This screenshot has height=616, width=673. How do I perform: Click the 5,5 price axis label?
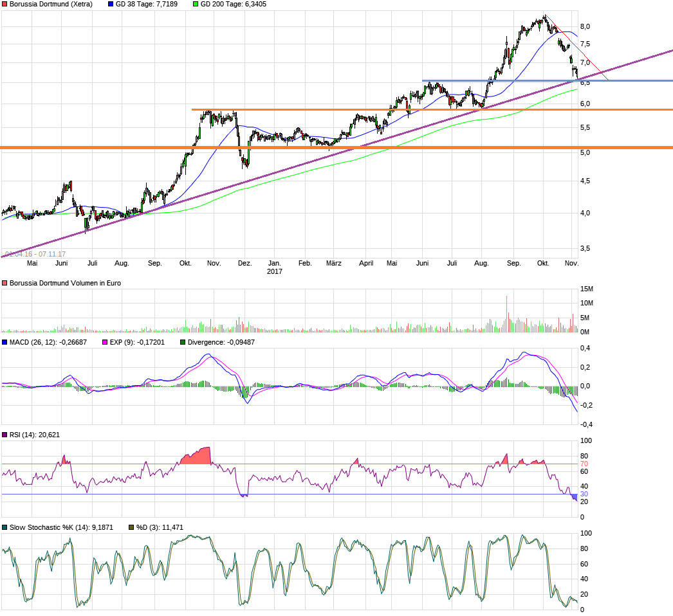tap(585, 128)
